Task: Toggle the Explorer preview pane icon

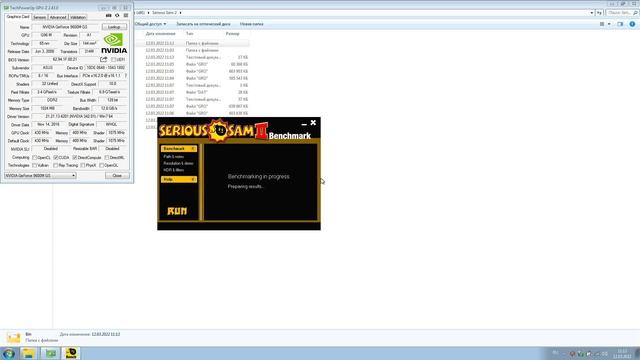Action: (620, 24)
